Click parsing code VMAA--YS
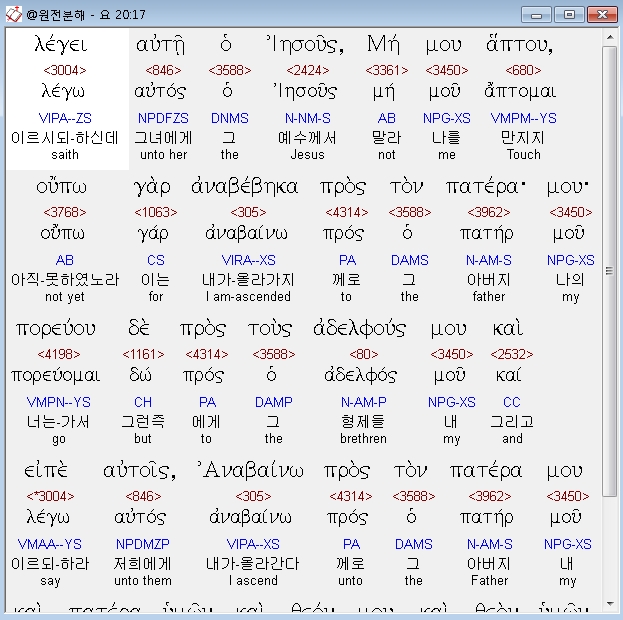This screenshot has height=620, width=623. pos(50,544)
